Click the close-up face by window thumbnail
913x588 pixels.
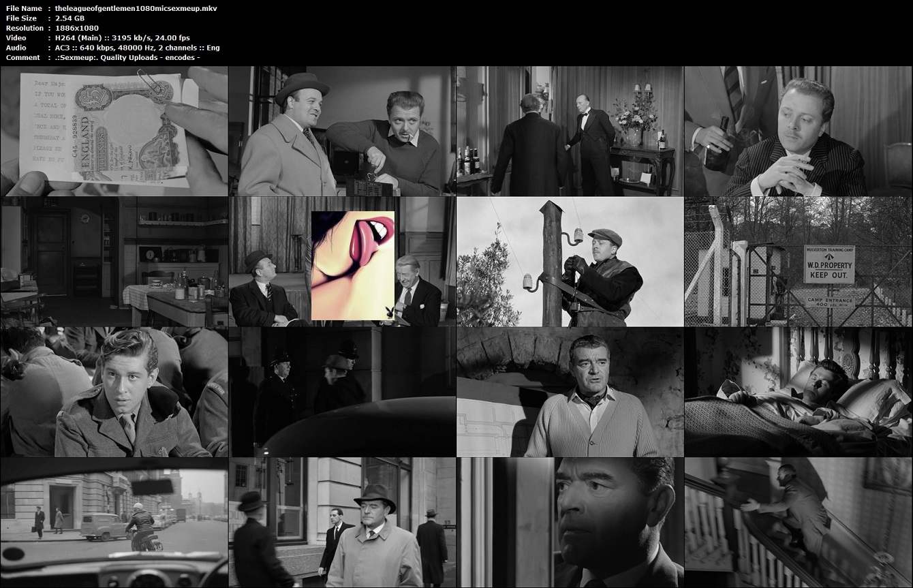[570, 523]
